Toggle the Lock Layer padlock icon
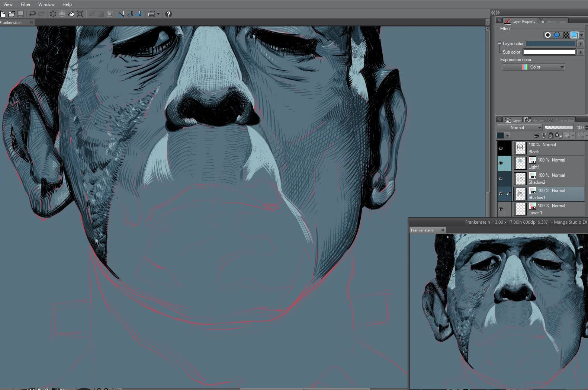The height and width of the screenshot is (390, 588). [550, 135]
